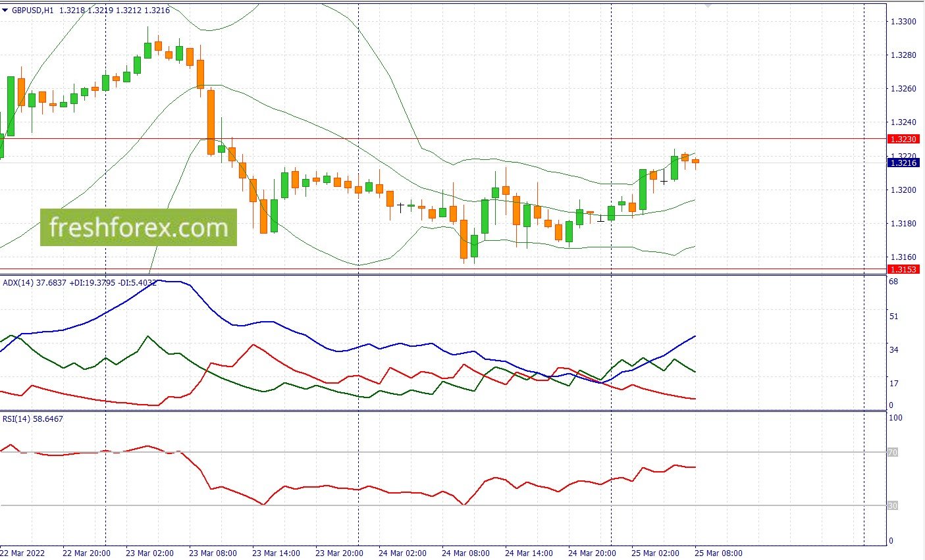
Task: Click the ADX scale value 34
Action: click(x=894, y=350)
